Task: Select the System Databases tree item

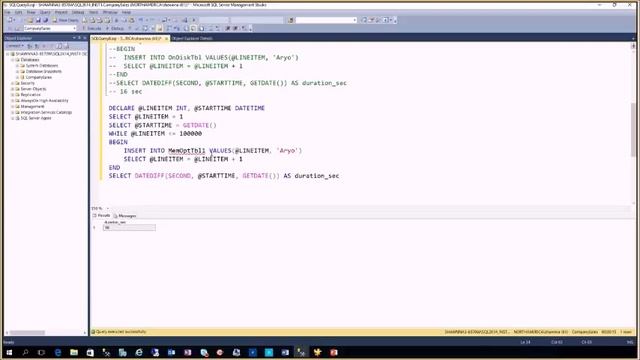Action: tap(42, 65)
